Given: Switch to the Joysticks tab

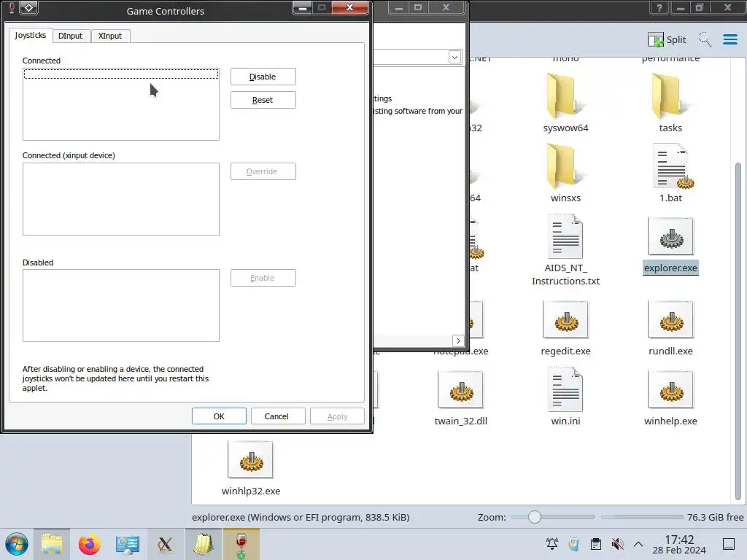Looking at the screenshot, I should 31,35.
